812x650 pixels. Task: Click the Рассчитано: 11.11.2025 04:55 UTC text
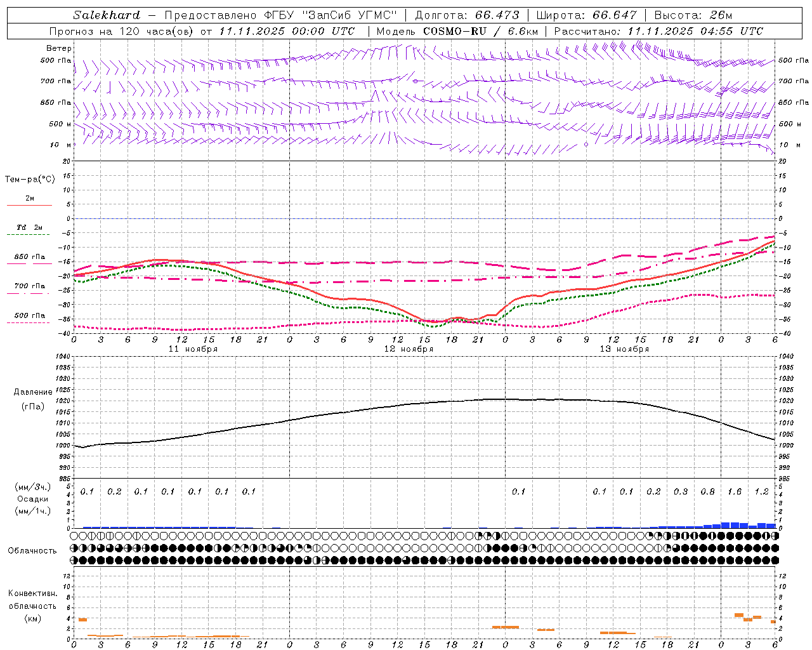[x=658, y=31]
